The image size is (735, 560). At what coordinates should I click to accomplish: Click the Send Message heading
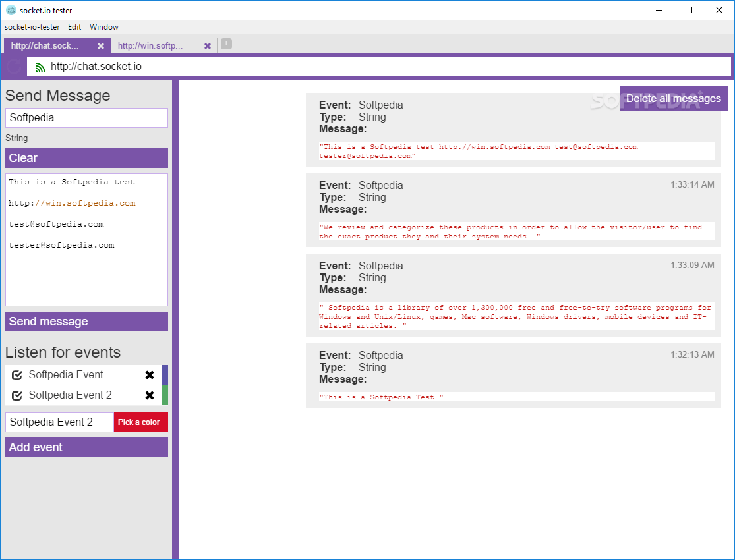click(x=57, y=96)
